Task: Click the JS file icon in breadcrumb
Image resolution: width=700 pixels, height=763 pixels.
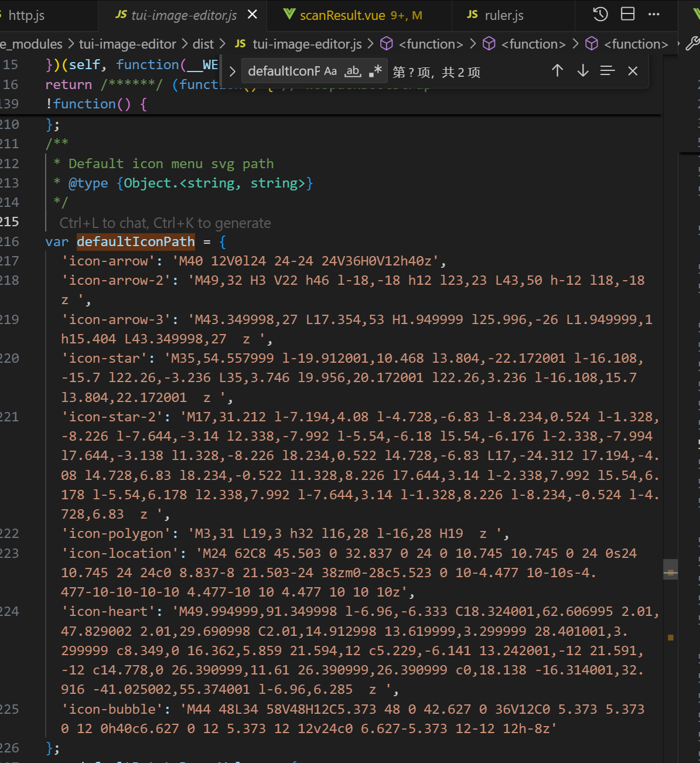Action: (240, 44)
